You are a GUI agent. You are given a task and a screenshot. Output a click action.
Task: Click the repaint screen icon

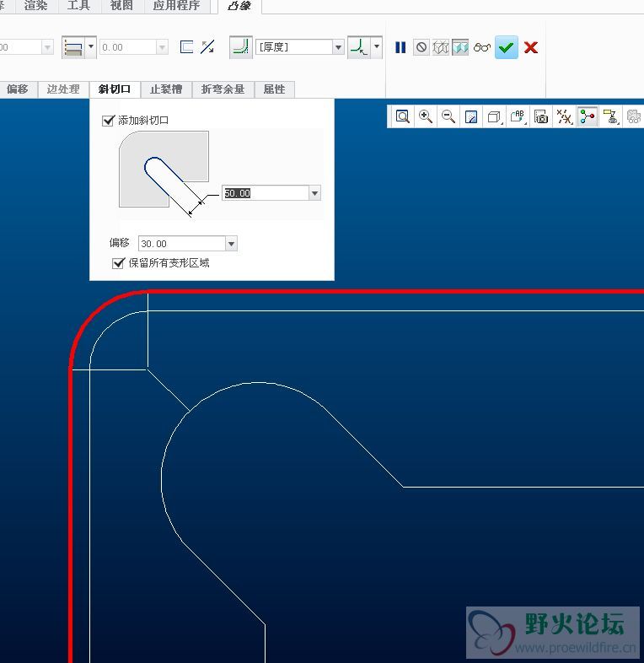[471, 116]
